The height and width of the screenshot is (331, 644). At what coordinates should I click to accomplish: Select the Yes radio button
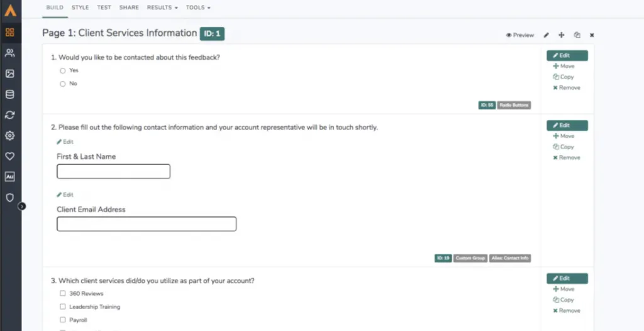coord(63,70)
